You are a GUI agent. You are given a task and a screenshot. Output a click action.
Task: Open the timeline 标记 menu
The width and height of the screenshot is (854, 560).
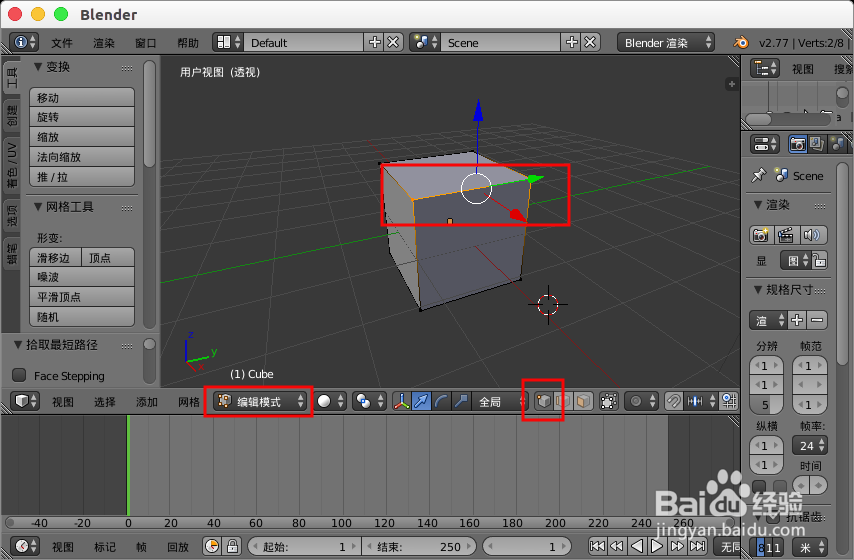point(104,546)
